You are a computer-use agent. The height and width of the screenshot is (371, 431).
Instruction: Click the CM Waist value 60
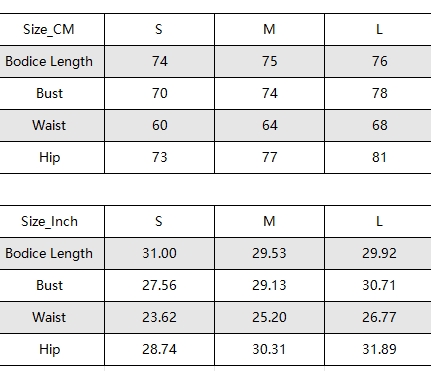(x=159, y=125)
